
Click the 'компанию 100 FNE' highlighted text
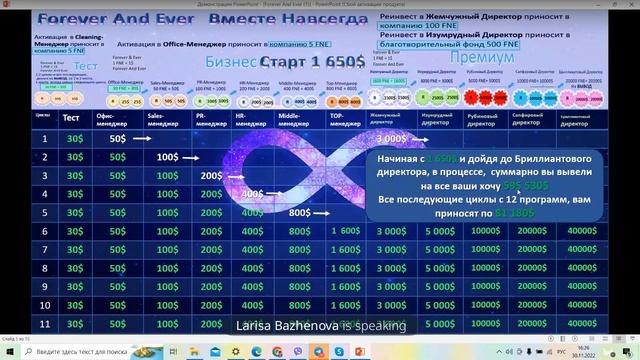[x=418, y=26]
